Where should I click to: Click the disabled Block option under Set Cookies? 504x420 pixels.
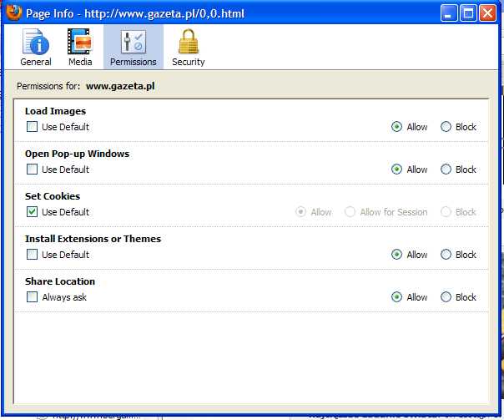tap(446, 212)
